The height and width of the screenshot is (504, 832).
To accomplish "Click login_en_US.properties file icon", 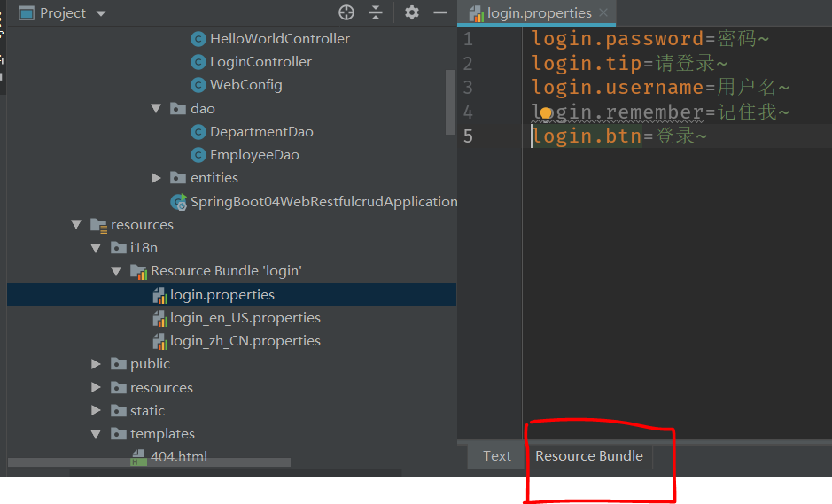I will [x=159, y=318].
